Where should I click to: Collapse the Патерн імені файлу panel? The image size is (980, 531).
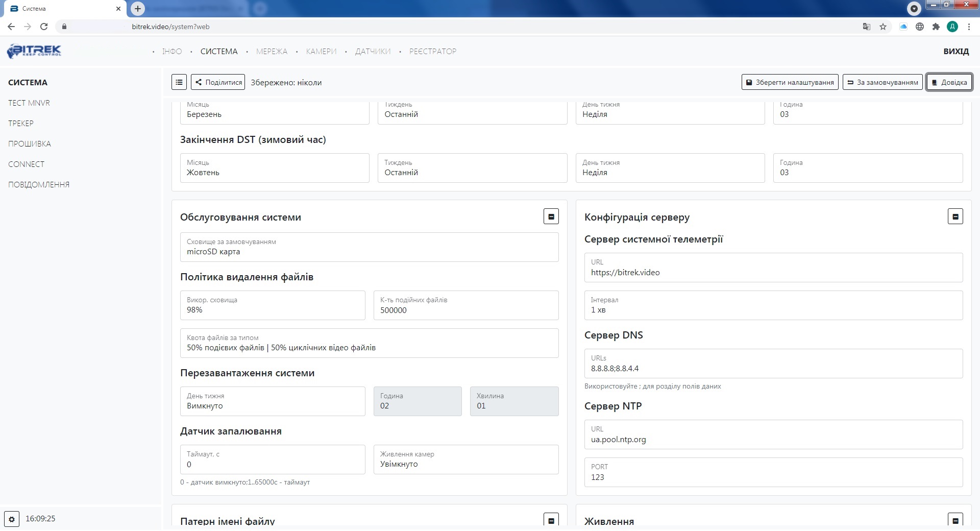[x=551, y=520]
